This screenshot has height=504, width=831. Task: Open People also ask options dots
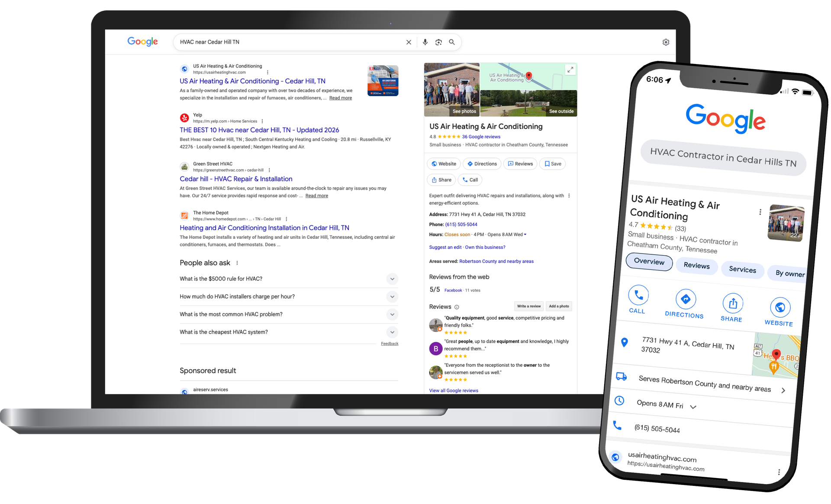(237, 263)
